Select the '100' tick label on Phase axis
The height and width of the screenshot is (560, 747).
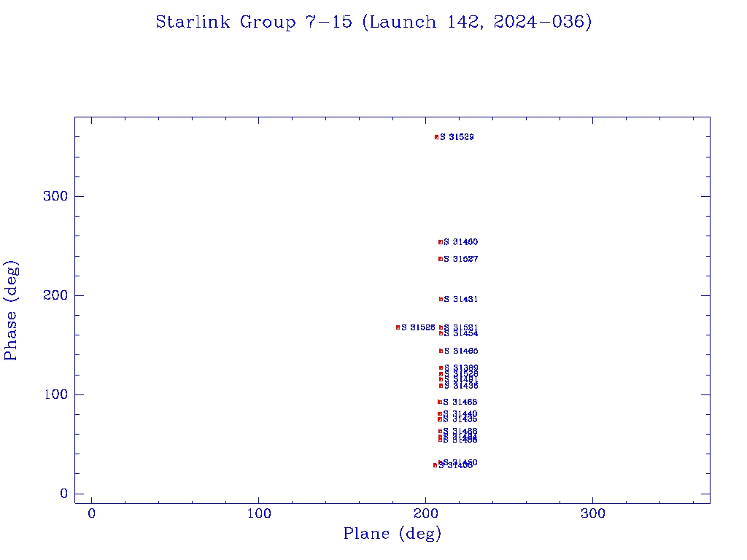click(56, 394)
